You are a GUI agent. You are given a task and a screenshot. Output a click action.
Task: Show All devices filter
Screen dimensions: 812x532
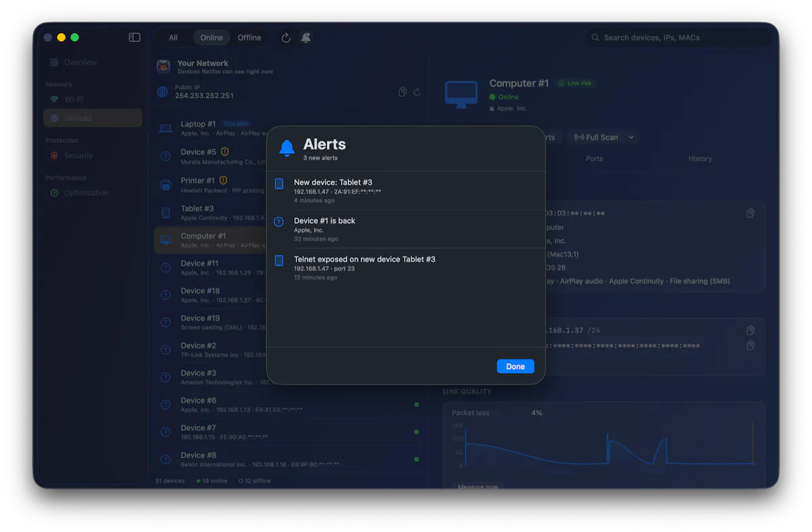point(173,38)
